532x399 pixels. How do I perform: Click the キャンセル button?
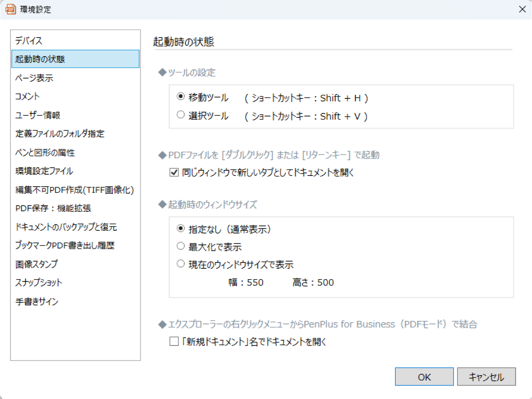[486, 376]
